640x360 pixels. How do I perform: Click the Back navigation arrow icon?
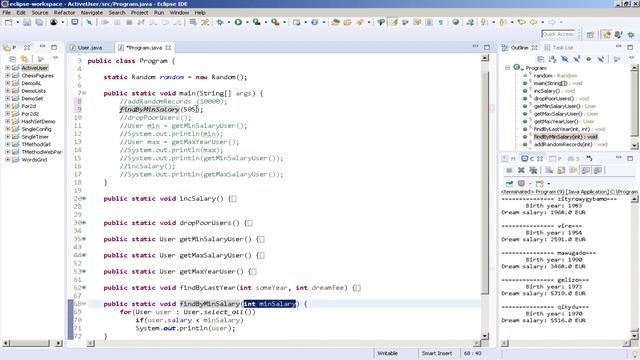[x=533, y=22]
